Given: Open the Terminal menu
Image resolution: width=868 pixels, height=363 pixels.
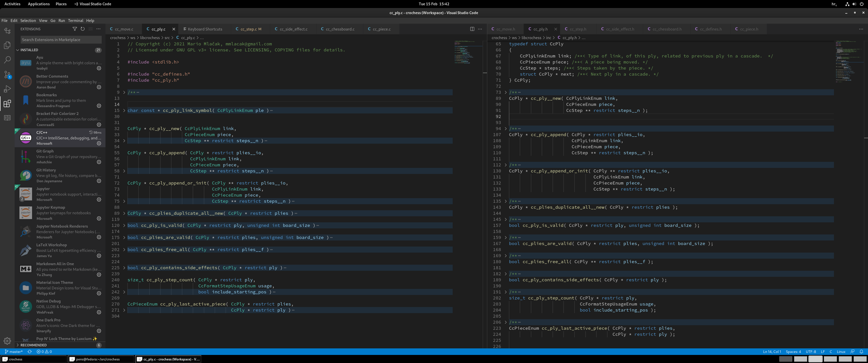Looking at the screenshot, I should [x=75, y=20].
